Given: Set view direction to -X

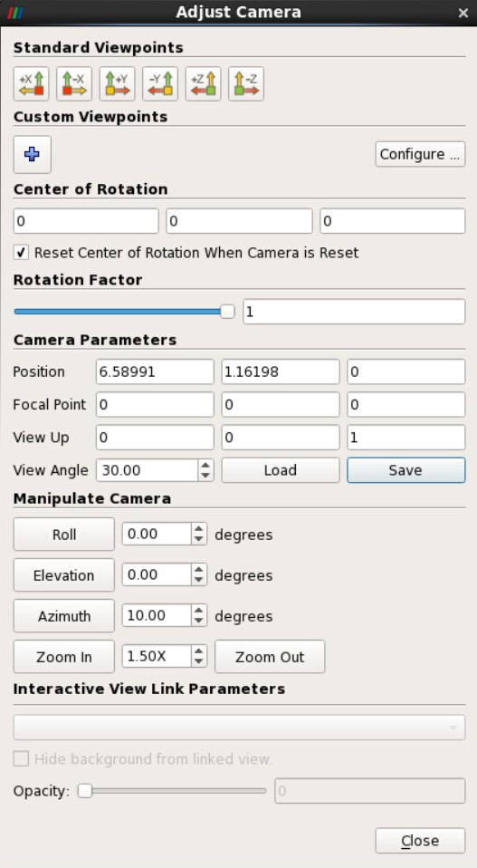Looking at the screenshot, I should (74, 83).
